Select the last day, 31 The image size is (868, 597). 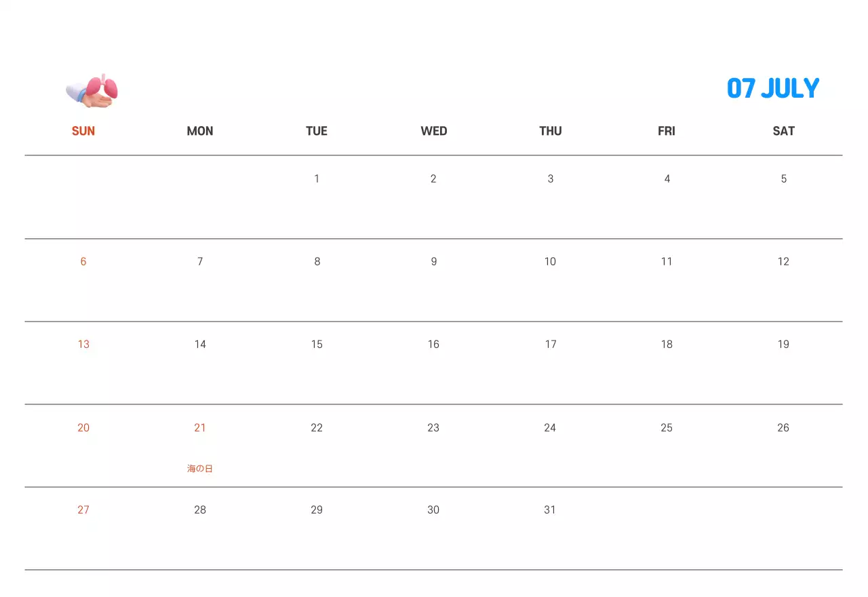550,510
